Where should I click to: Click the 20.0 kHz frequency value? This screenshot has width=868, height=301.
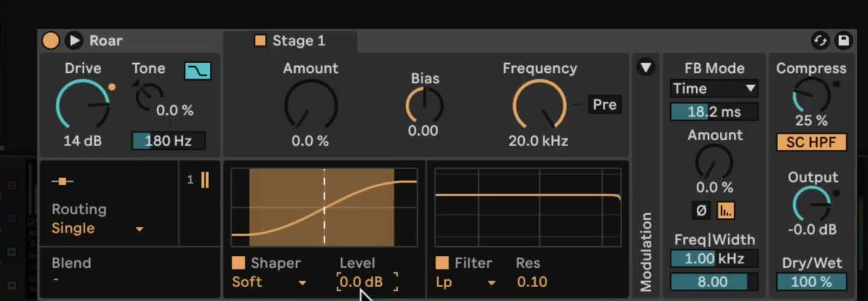tap(538, 141)
